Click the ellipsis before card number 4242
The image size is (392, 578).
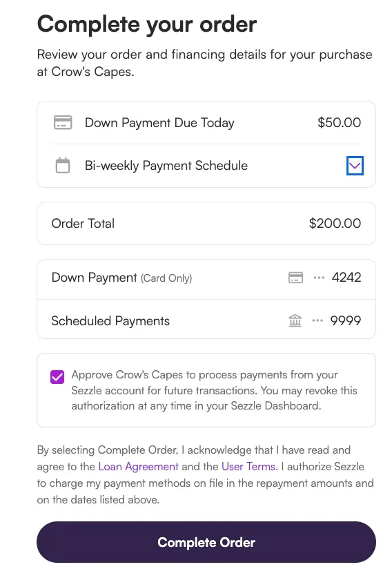(319, 278)
